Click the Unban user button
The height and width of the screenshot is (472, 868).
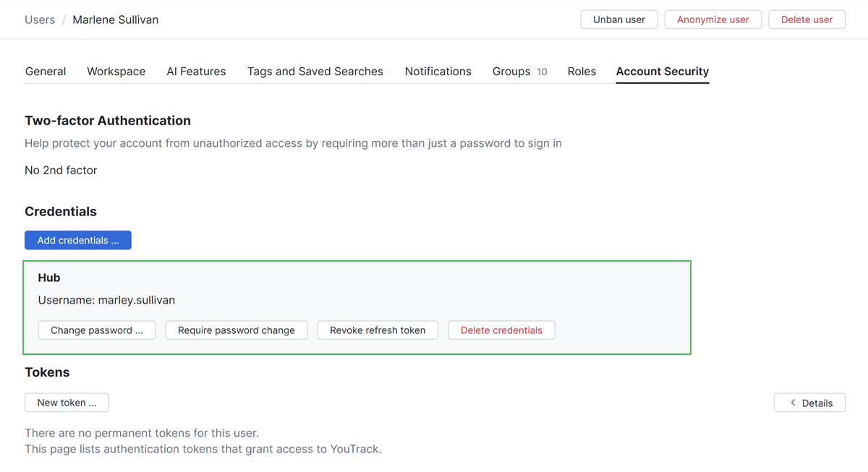point(618,20)
